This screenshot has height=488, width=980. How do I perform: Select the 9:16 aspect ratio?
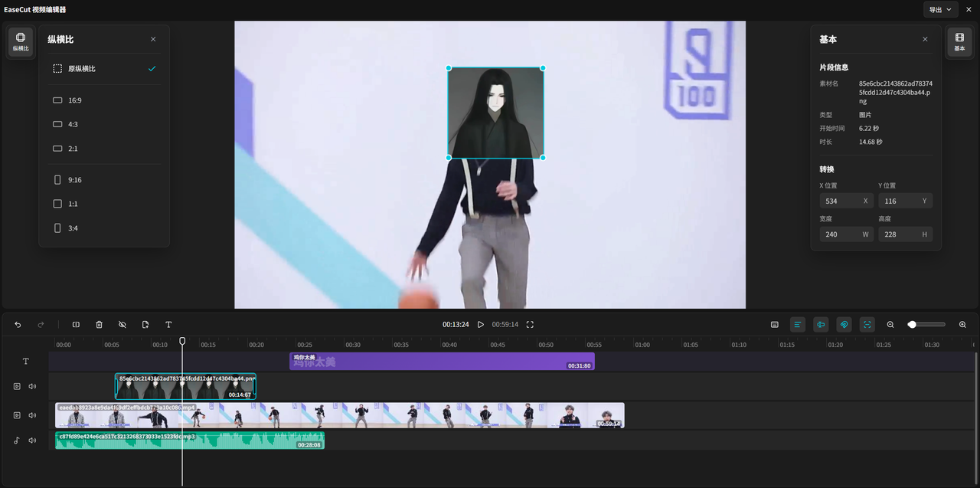[x=104, y=180]
